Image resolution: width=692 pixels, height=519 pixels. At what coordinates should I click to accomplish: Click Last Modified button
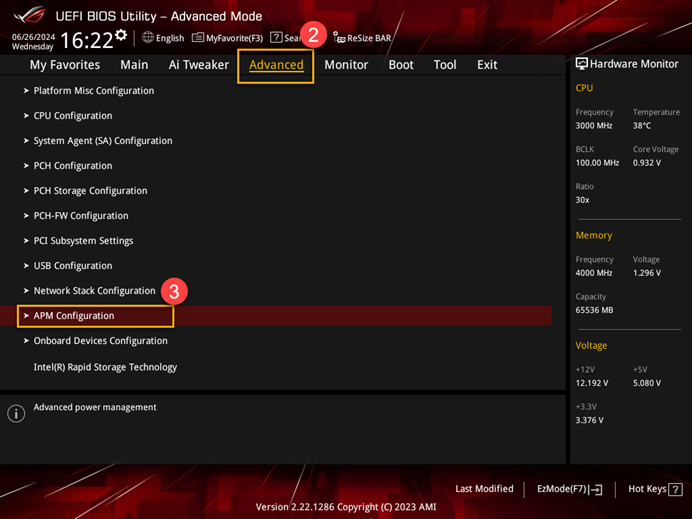[x=484, y=489]
